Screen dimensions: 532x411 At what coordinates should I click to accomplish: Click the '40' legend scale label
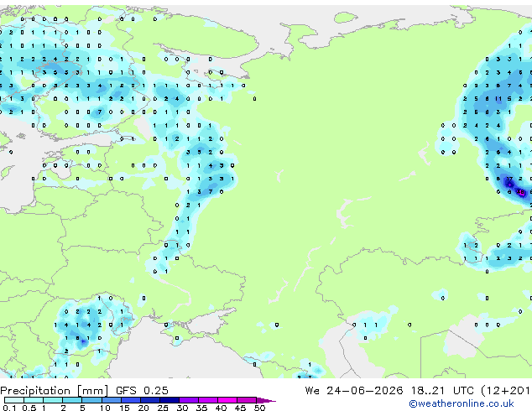[x=221, y=408]
